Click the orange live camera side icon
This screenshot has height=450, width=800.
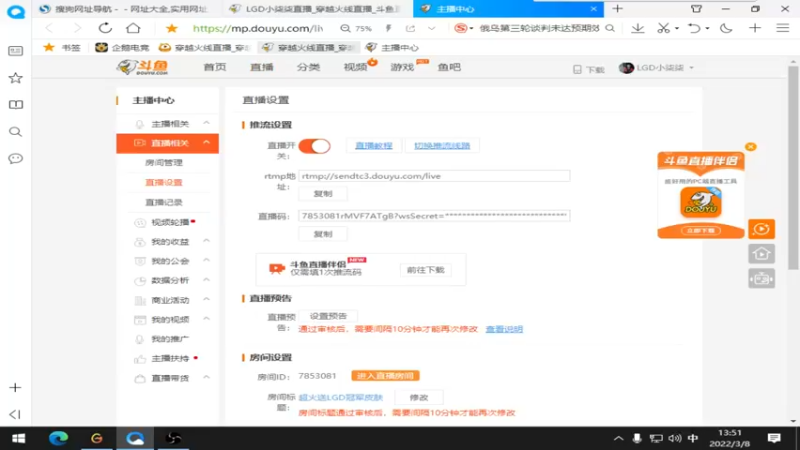pyautogui.click(x=762, y=229)
